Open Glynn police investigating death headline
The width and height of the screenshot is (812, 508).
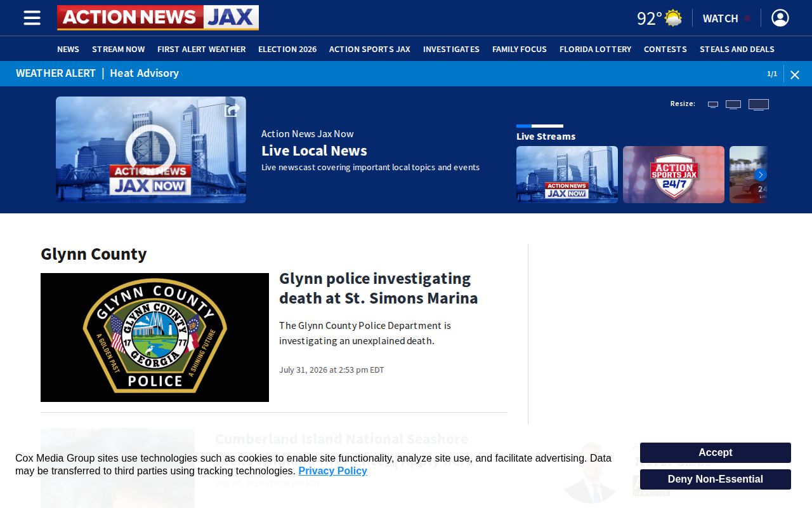pyautogui.click(x=379, y=288)
